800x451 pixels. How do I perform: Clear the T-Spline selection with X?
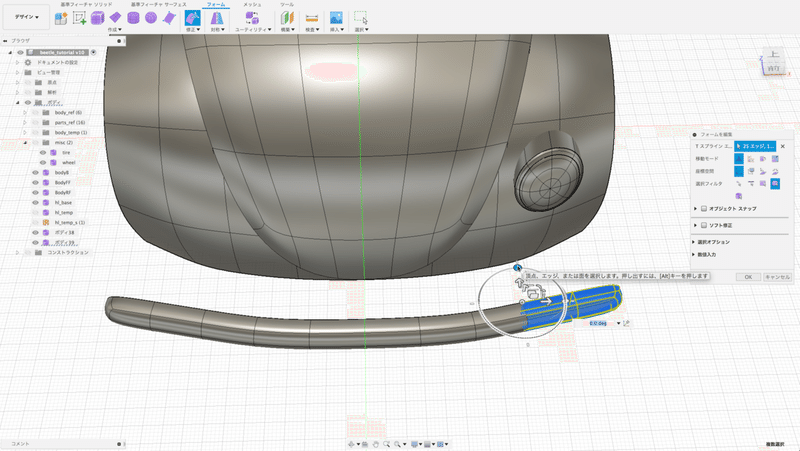(783, 146)
